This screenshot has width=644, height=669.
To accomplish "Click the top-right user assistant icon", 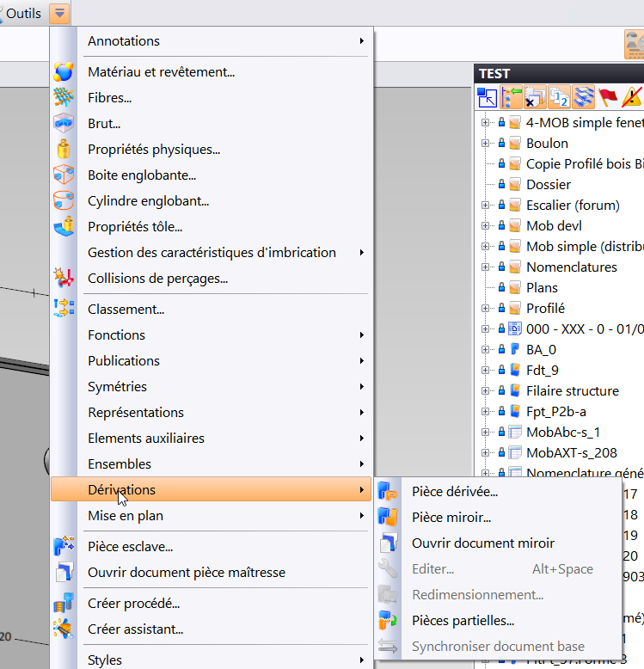I will coord(635,45).
